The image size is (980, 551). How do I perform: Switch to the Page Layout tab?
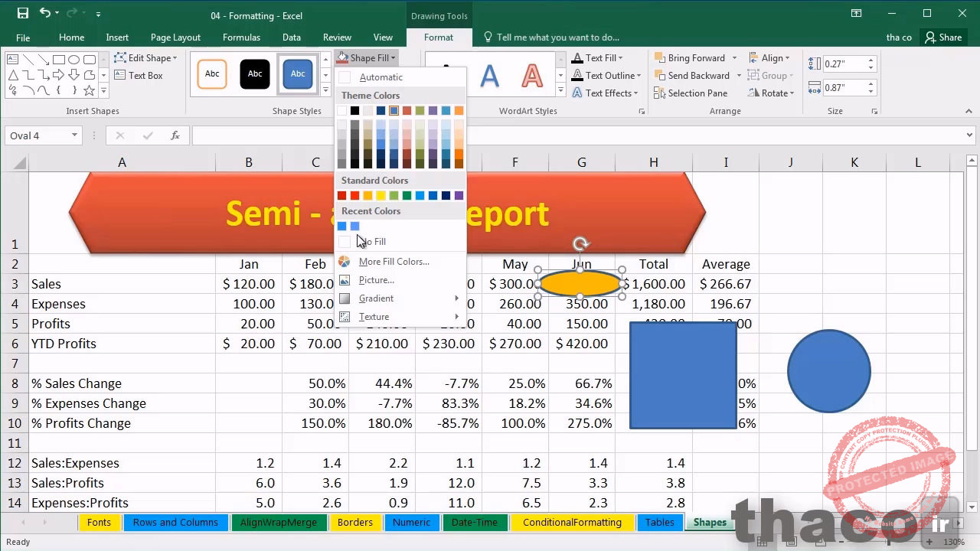coord(175,37)
